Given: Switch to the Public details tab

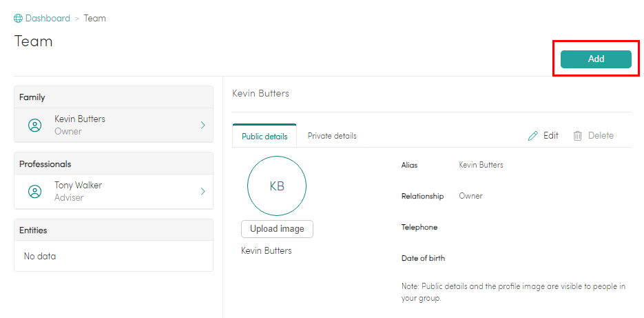Looking at the screenshot, I should tap(264, 137).
